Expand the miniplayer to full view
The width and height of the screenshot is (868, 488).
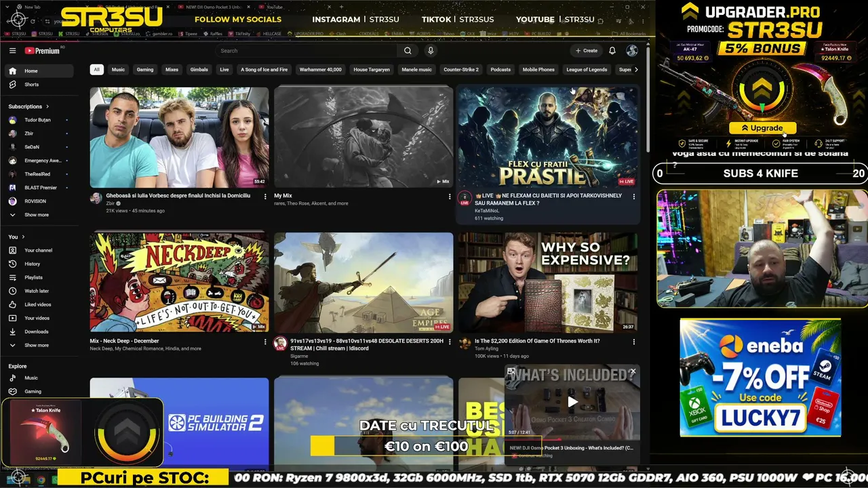[x=511, y=371]
